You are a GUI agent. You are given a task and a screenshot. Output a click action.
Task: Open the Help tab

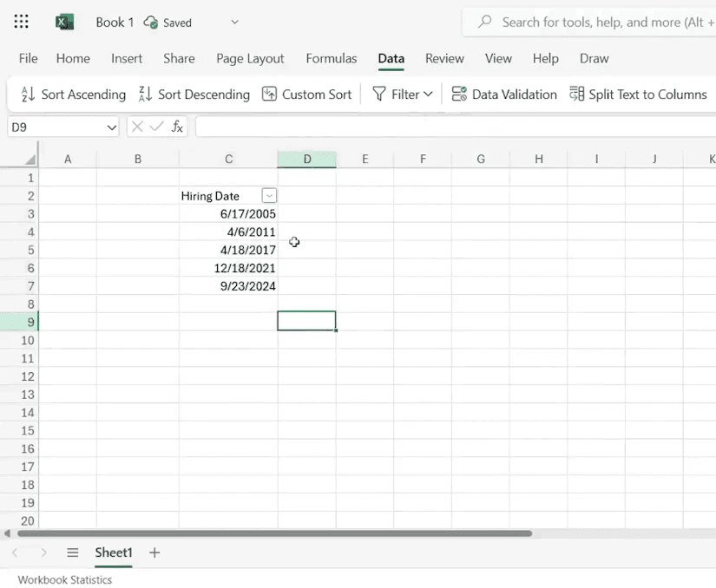point(545,58)
